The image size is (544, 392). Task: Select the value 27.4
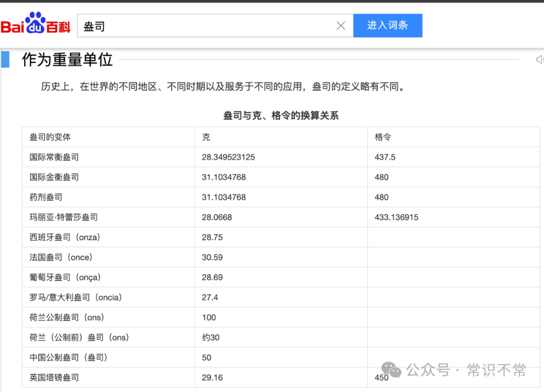click(210, 298)
